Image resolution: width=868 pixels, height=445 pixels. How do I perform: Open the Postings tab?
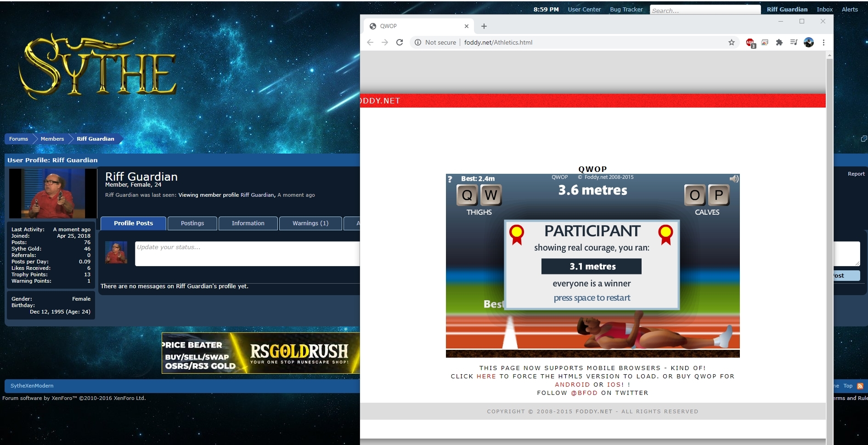click(192, 223)
